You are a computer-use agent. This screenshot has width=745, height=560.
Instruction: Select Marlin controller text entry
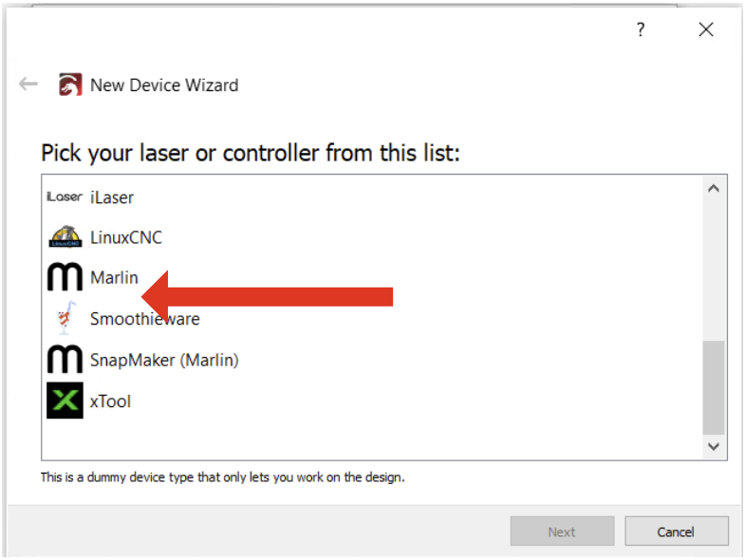pyautogui.click(x=115, y=277)
